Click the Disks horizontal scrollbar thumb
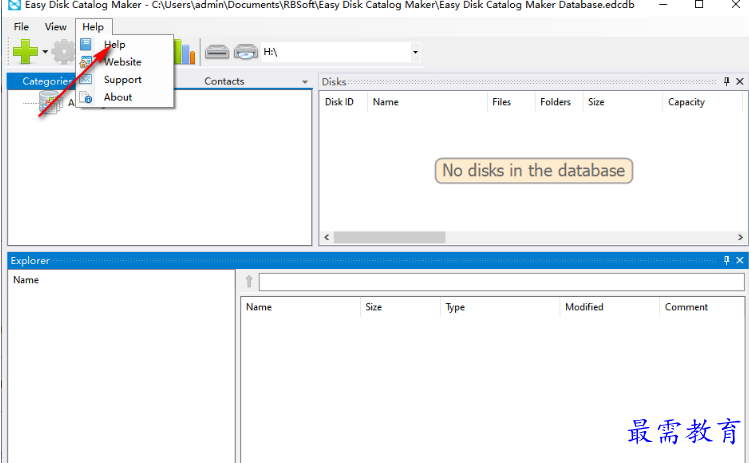 point(389,237)
